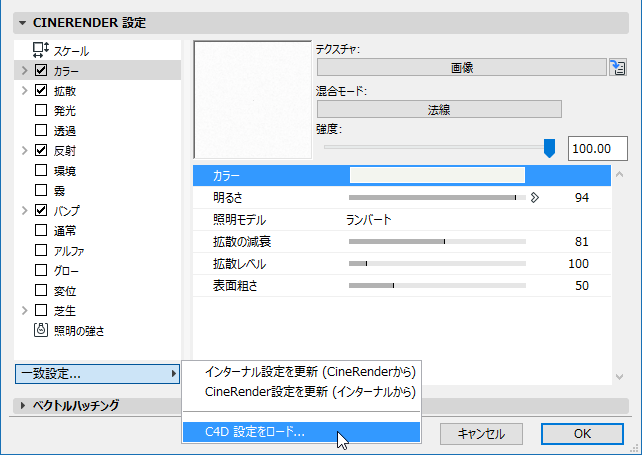Select the 照明モデル row label
642x455 pixels.
pos(239,220)
